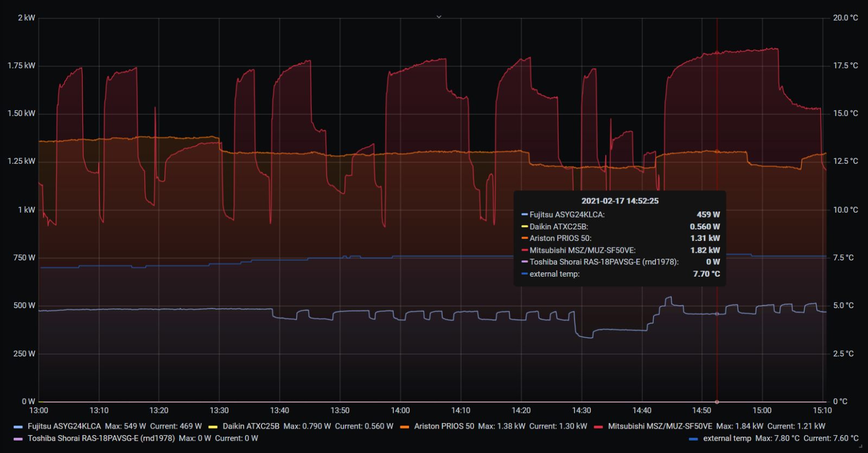This screenshot has width=868, height=453.
Task: Click the "10.0 °C" right axis label
Action: point(846,210)
